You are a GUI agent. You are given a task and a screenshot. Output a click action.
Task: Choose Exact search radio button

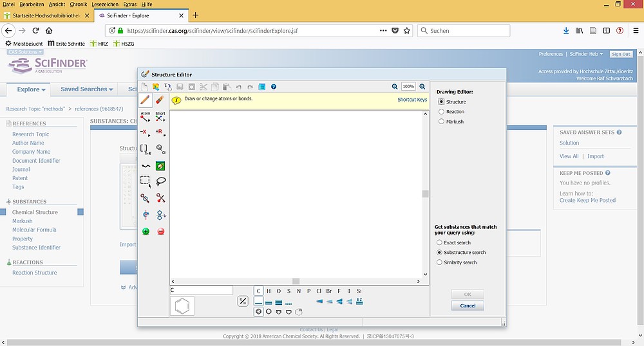[440, 243]
